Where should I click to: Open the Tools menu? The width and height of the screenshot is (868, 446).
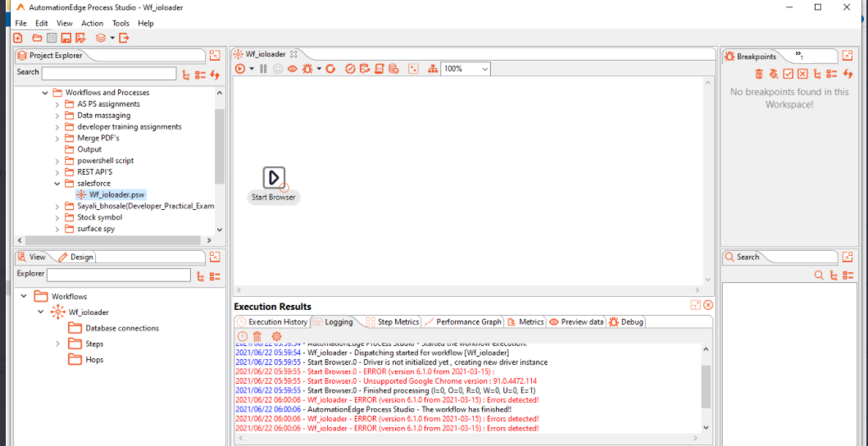[120, 23]
